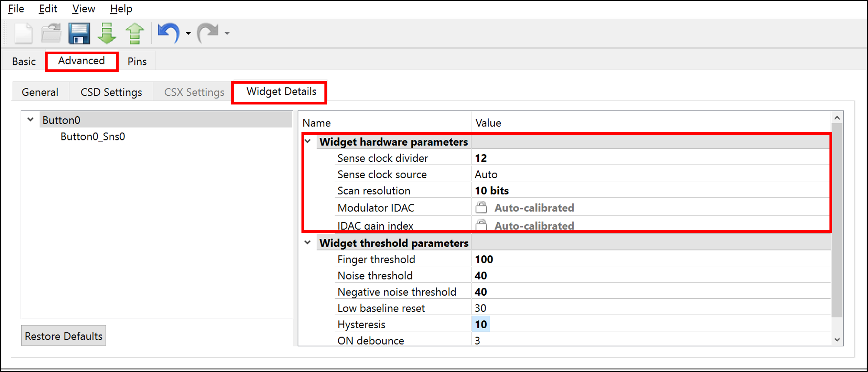
Task: Select the Modulator IDAC label
Action: pos(376,208)
